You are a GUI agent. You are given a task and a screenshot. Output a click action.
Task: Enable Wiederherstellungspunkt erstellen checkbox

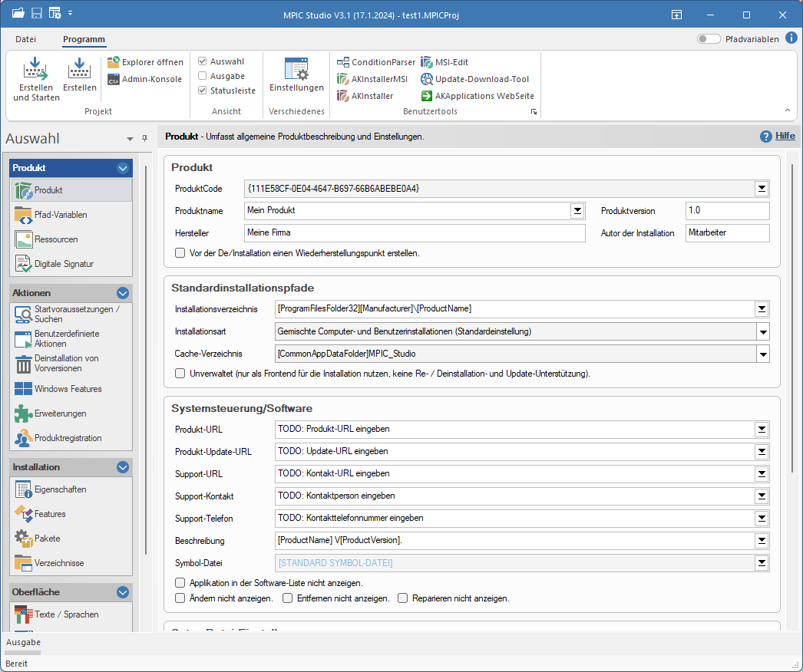point(180,253)
